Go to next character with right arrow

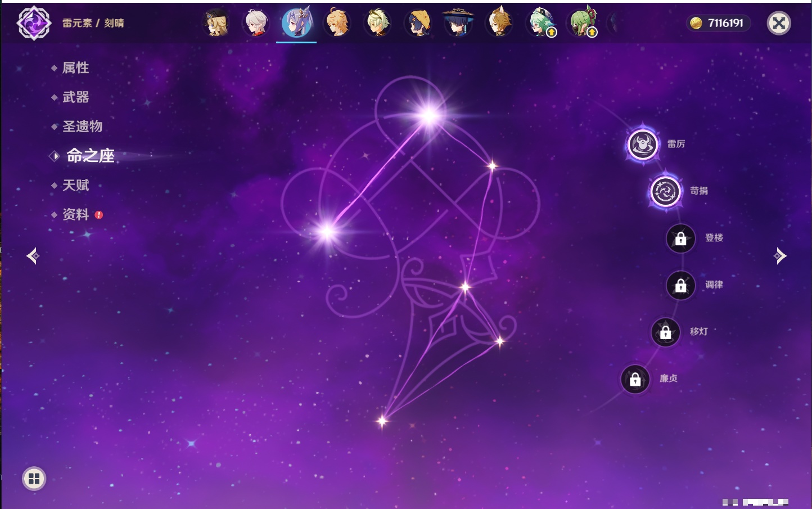(x=780, y=256)
